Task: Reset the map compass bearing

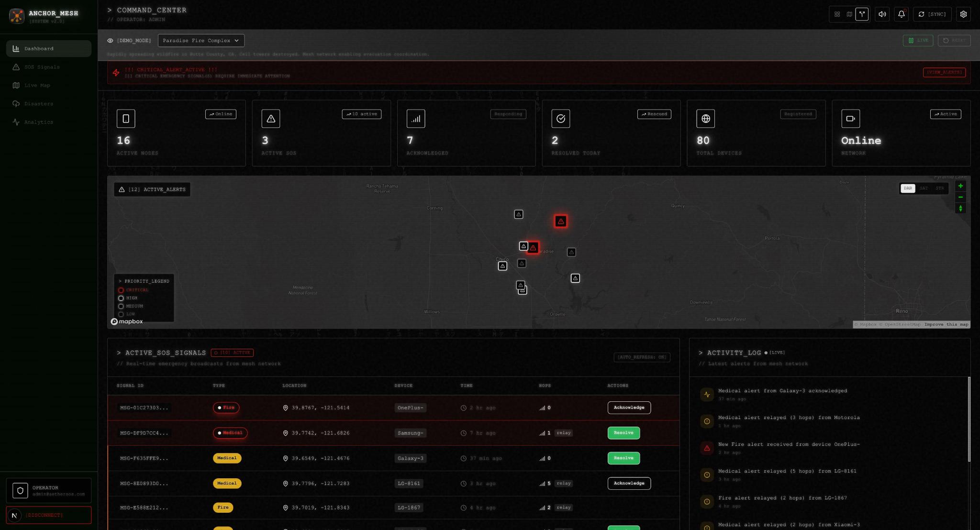Action: (x=960, y=208)
